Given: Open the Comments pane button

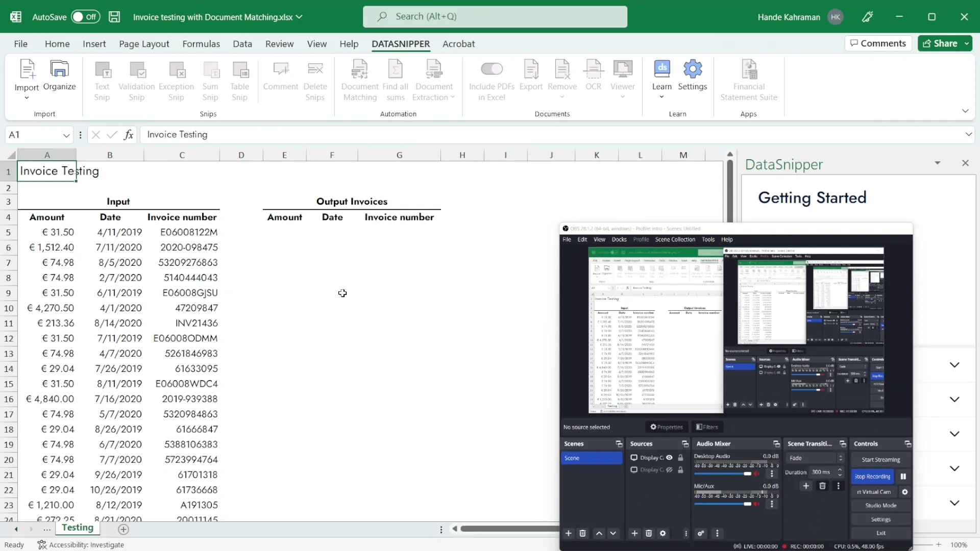Looking at the screenshot, I should pos(878,43).
